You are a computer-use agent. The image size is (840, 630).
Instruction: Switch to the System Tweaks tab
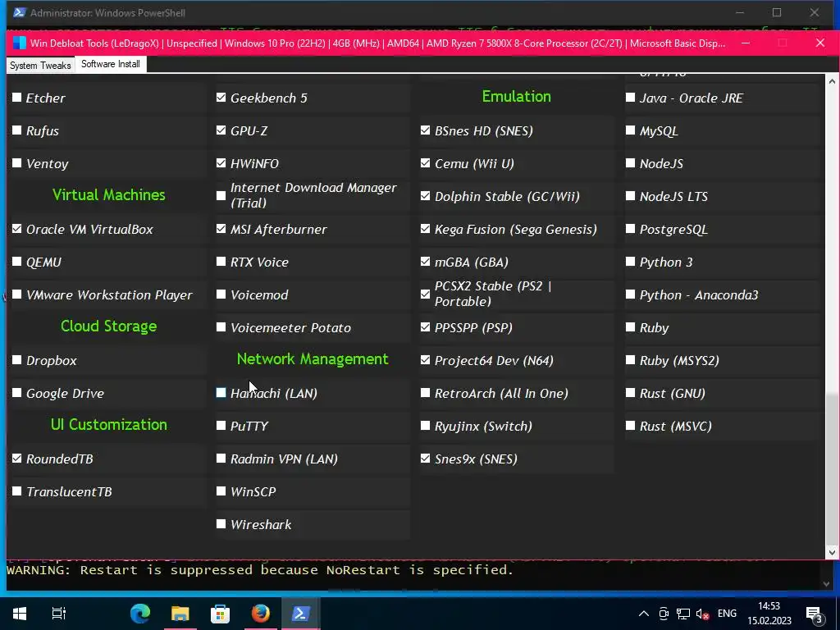point(40,66)
